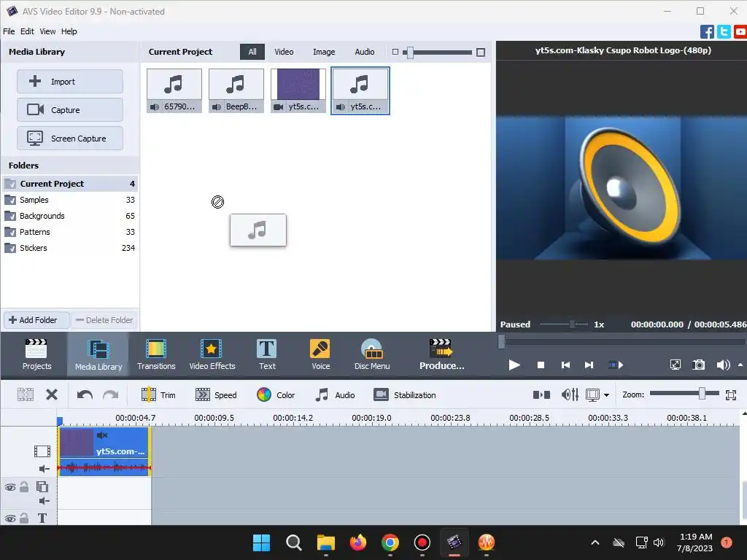Select the yt5s.com clip on the timeline
Screen dimensions: 747x560
pyautogui.click(x=104, y=451)
